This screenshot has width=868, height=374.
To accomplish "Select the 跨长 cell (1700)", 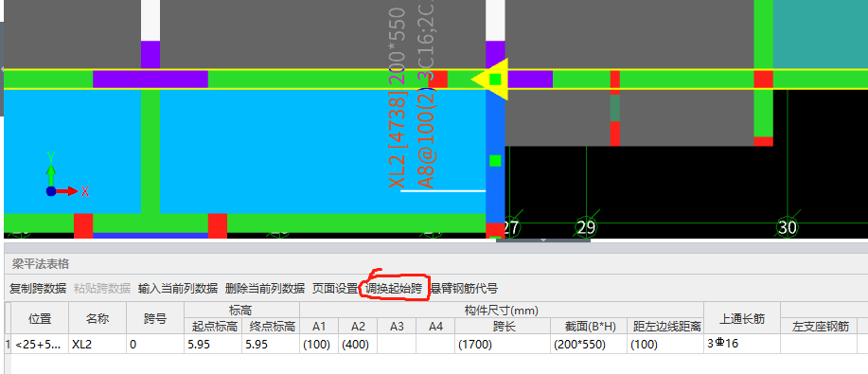I will coord(503,344).
